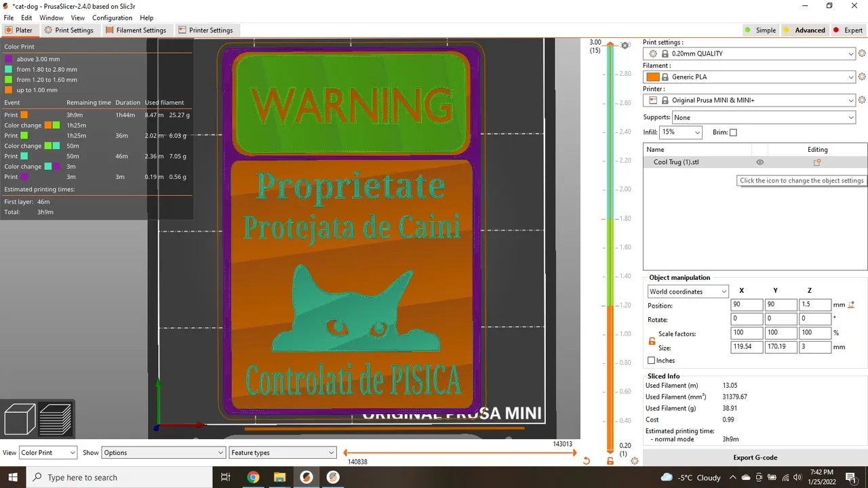Open the Infill percentage dropdown
This screenshot has width=868, height=488.
[681, 132]
